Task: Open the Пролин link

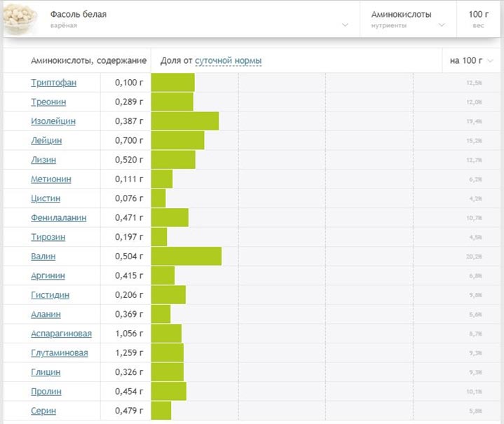Action: pyautogui.click(x=46, y=391)
